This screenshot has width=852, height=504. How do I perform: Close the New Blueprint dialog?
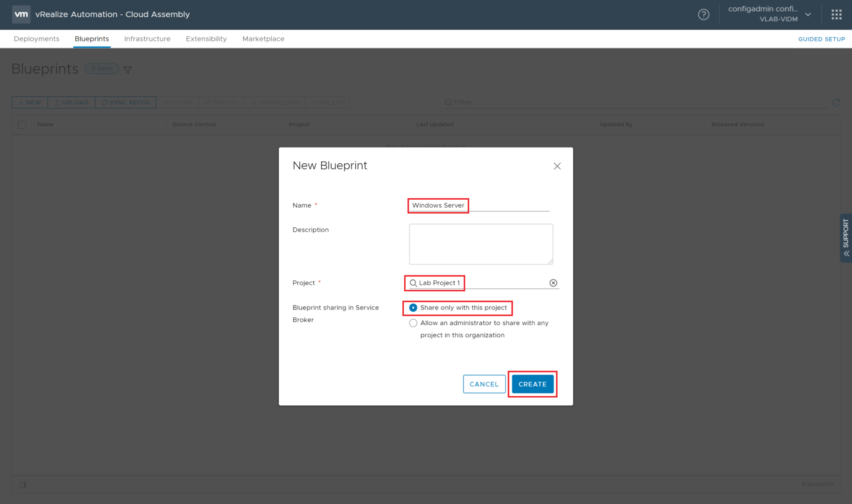(x=557, y=166)
